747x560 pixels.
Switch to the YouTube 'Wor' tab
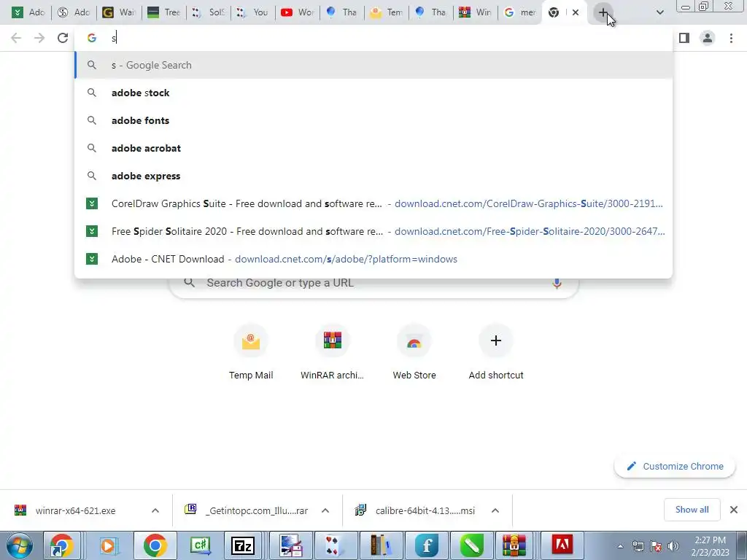tap(298, 12)
